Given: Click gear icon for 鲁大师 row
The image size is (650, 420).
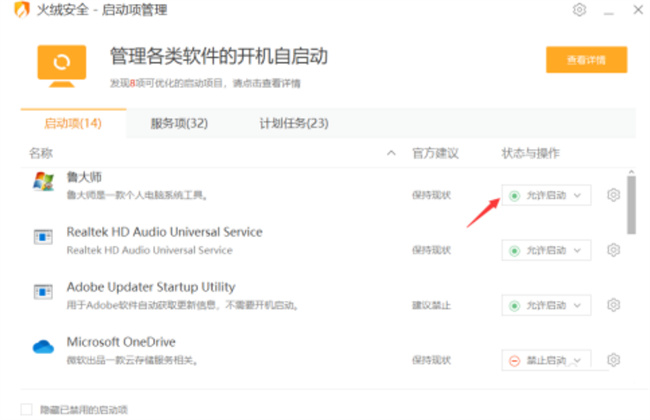Looking at the screenshot, I should pyautogui.click(x=614, y=195).
